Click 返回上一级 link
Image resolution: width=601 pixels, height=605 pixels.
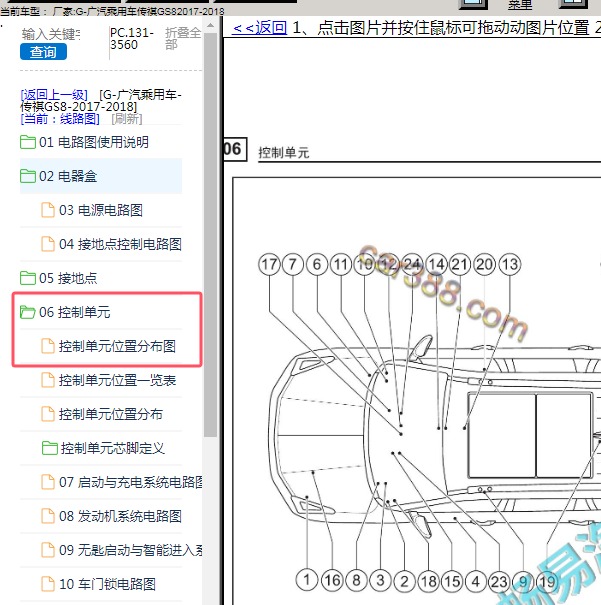click(54, 95)
